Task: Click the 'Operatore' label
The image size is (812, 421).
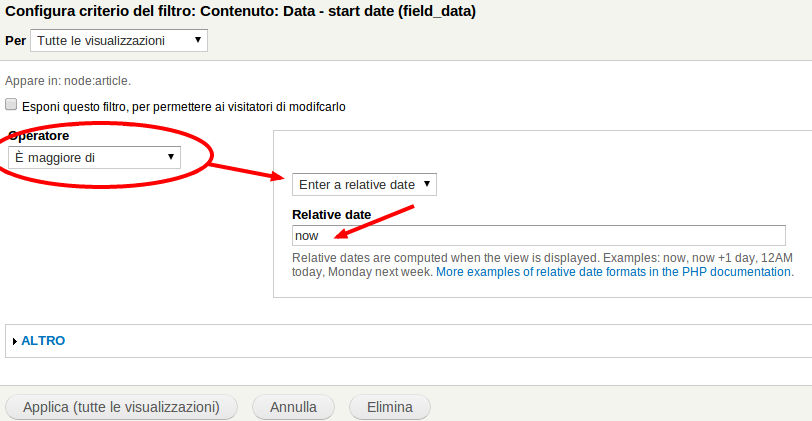Action: 39,136
